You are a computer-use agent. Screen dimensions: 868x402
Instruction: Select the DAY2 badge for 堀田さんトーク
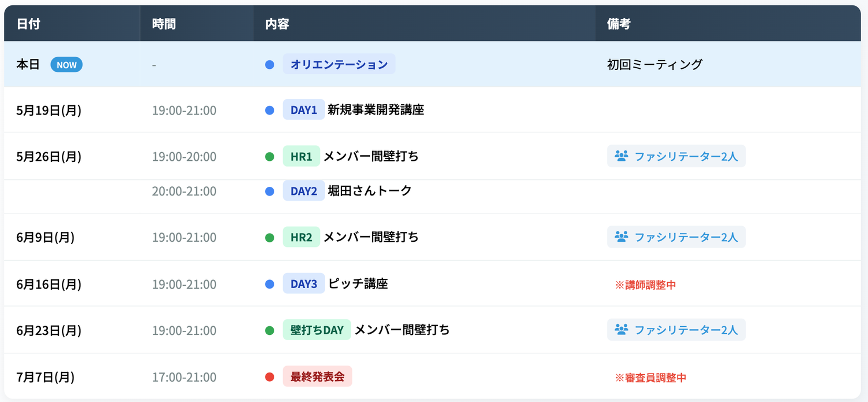pos(304,191)
